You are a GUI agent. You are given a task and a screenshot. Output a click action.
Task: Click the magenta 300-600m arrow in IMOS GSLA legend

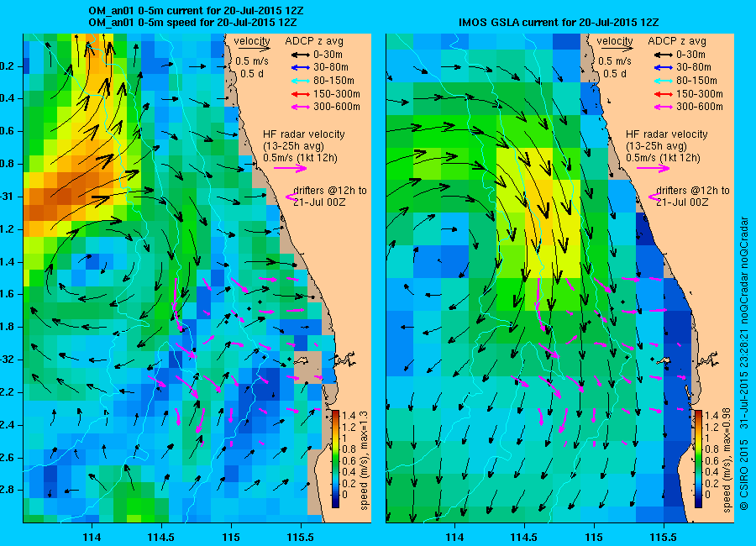[664, 107]
